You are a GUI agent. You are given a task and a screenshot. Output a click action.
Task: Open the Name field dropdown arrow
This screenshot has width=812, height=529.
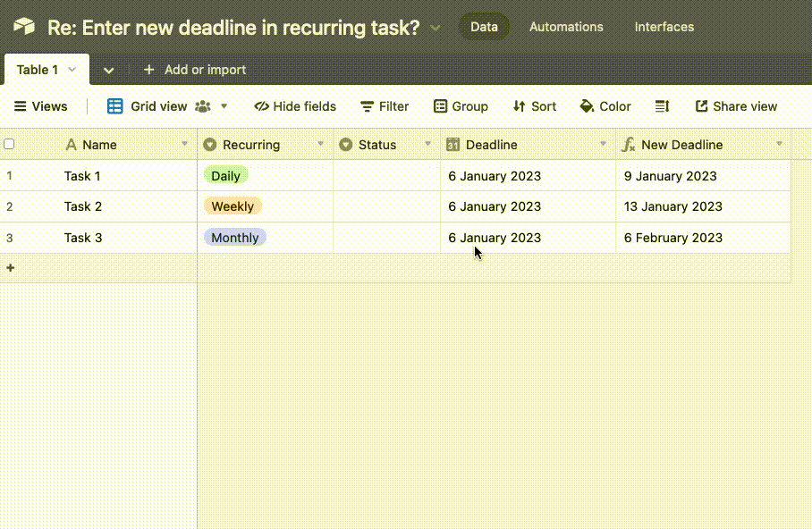pyautogui.click(x=184, y=144)
